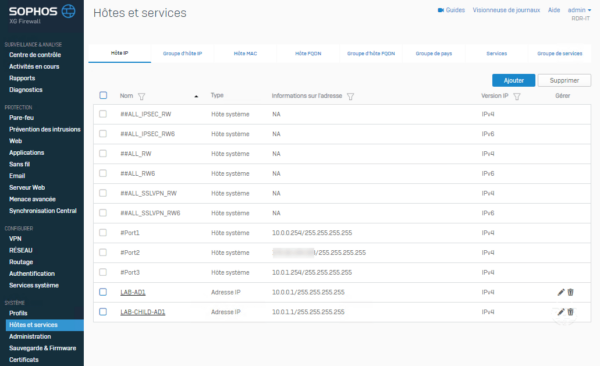
Task: Open Prévention des intrusions in sidebar
Action: coord(45,129)
